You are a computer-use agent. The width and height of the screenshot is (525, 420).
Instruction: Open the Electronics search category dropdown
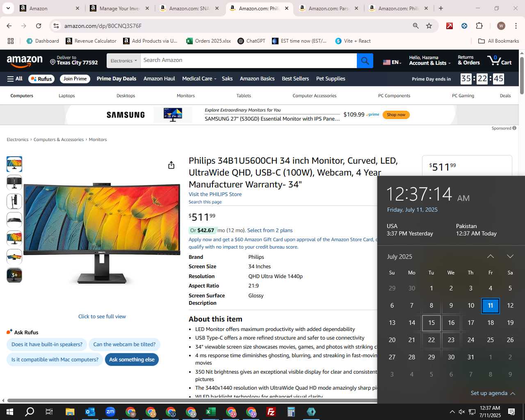[x=123, y=61]
